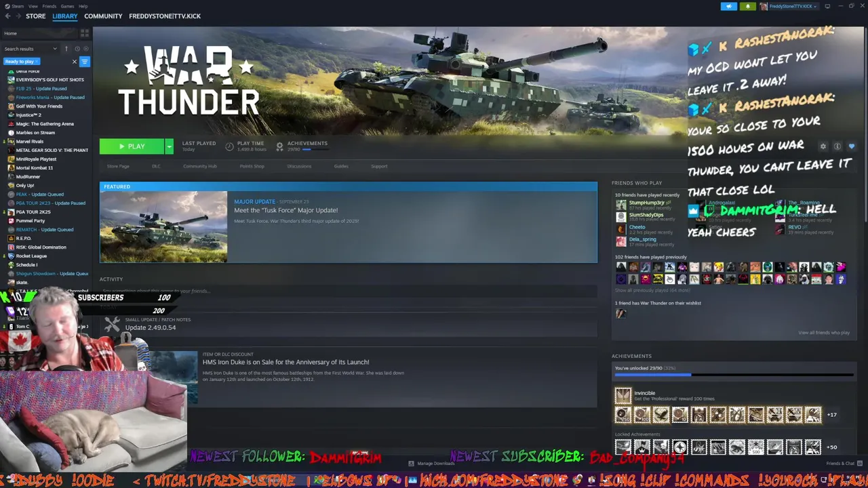Viewport: 868px width, 488px height.
Task: View all friends who play
Action: click(x=824, y=333)
